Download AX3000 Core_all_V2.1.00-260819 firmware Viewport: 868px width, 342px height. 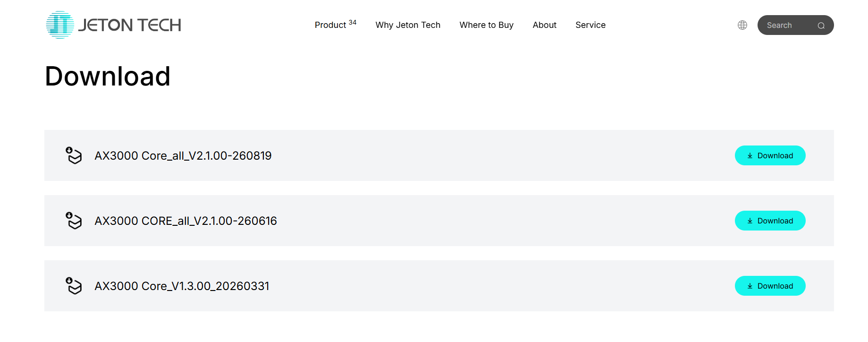(x=770, y=155)
